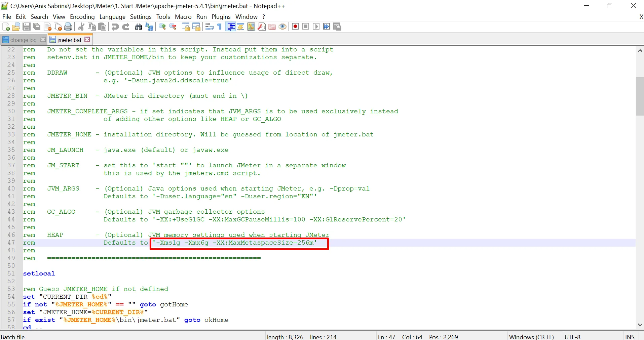Select the jmeter.bat tab

point(69,40)
